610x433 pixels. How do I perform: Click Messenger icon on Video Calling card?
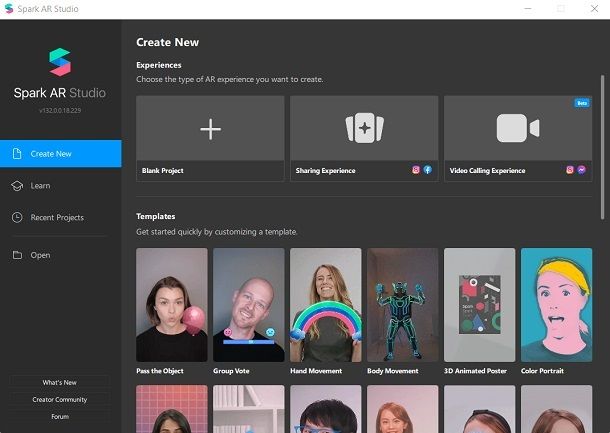click(582, 170)
